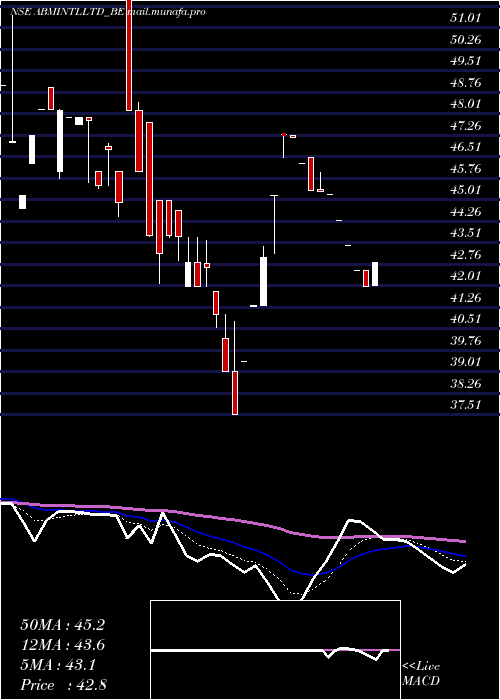The image size is (500, 700).
Task: Click the 46.51 price axis label
Action: (466, 147)
